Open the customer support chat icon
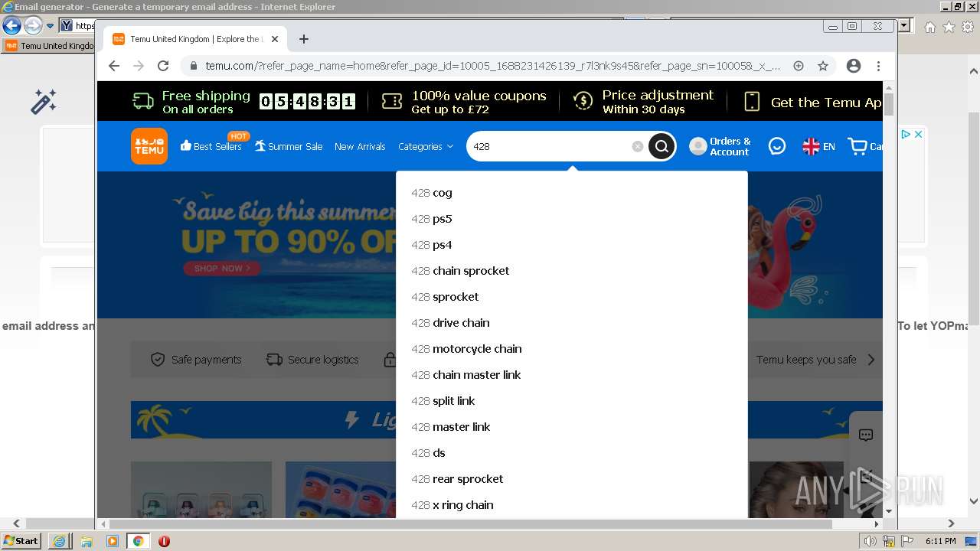Image resolution: width=980 pixels, height=551 pixels. pos(777,146)
